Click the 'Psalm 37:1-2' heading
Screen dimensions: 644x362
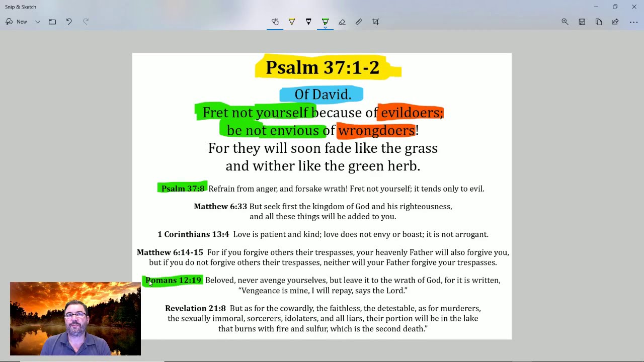[323, 67]
